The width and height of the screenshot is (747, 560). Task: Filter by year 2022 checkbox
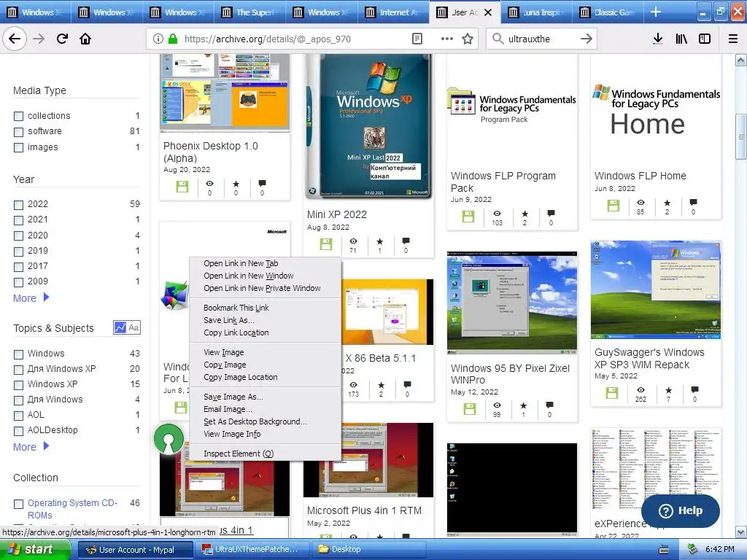pos(18,205)
